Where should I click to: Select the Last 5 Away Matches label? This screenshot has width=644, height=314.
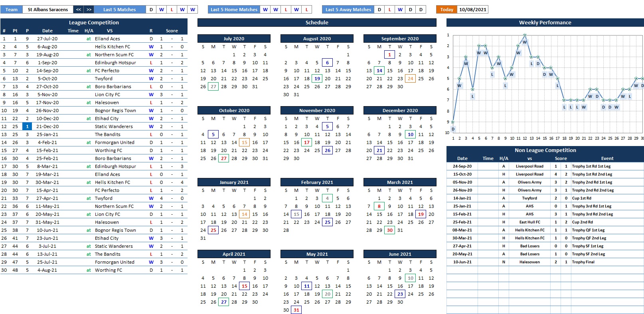348,10
